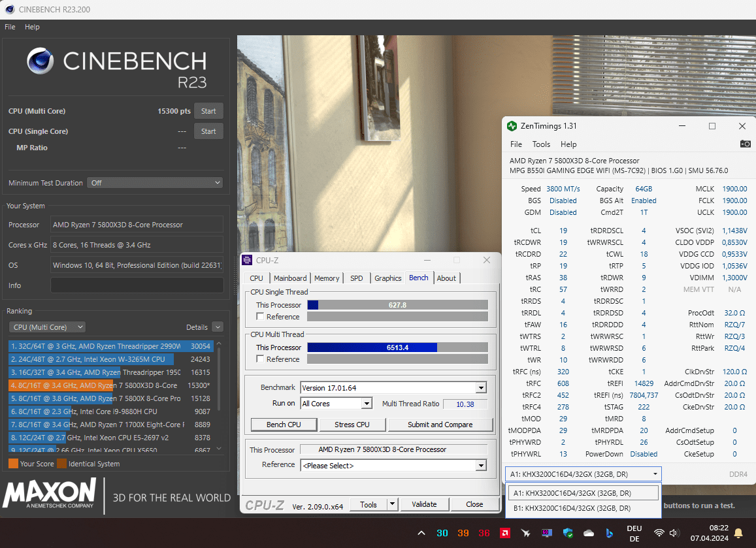The image size is (756, 548).
Task: Click Stress CPU button
Action: click(352, 425)
